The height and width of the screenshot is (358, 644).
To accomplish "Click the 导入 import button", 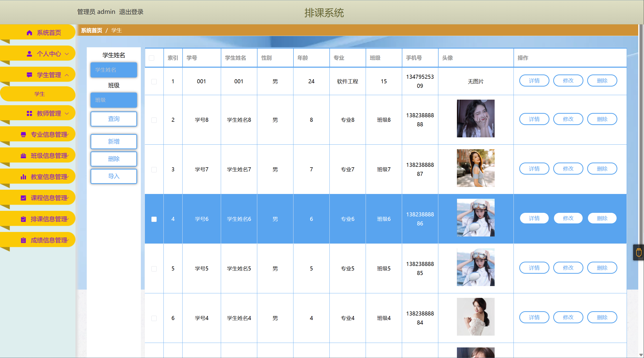I will pos(114,176).
